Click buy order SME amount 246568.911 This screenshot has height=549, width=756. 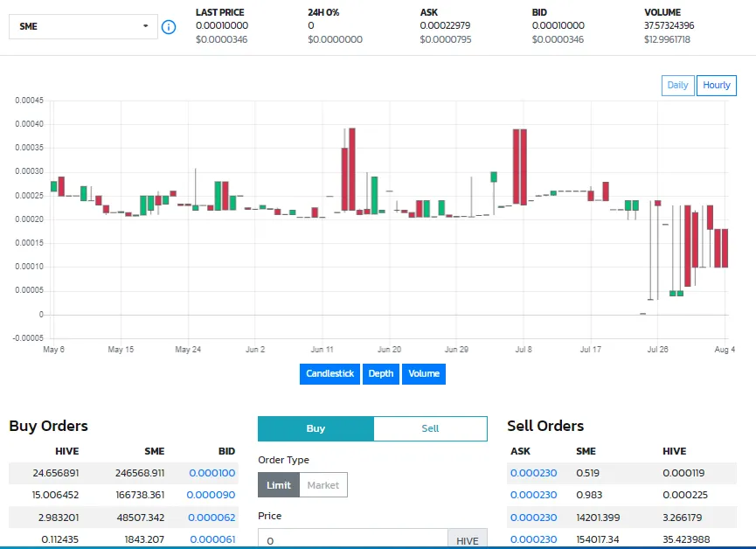(x=140, y=473)
